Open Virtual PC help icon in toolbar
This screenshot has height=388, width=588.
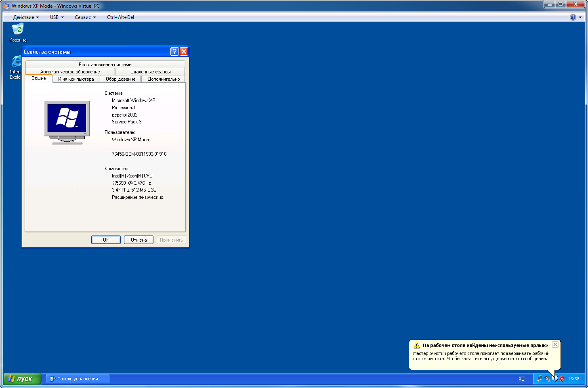click(x=573, y=17)
